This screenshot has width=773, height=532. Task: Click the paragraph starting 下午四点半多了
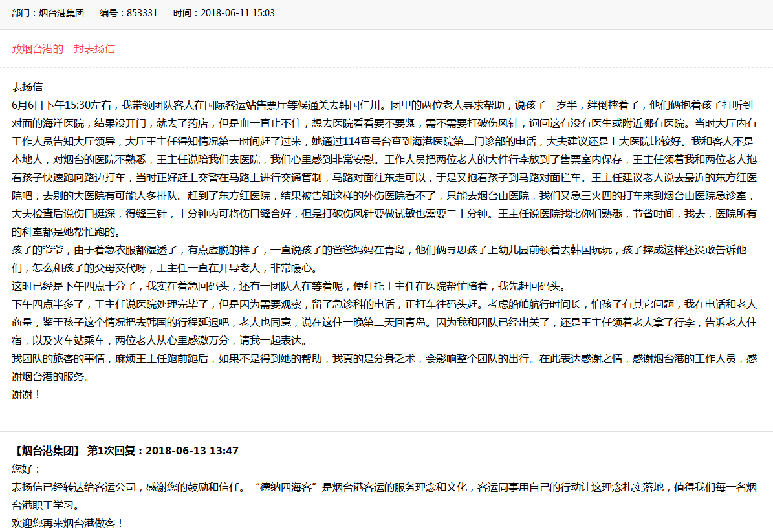tap(384, 323)
